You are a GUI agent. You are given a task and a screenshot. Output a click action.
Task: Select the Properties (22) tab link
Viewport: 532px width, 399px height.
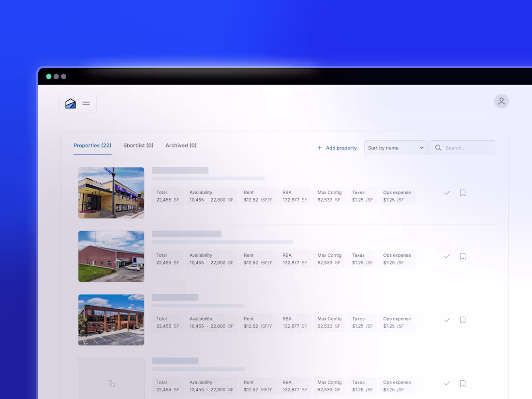[92, 145]
